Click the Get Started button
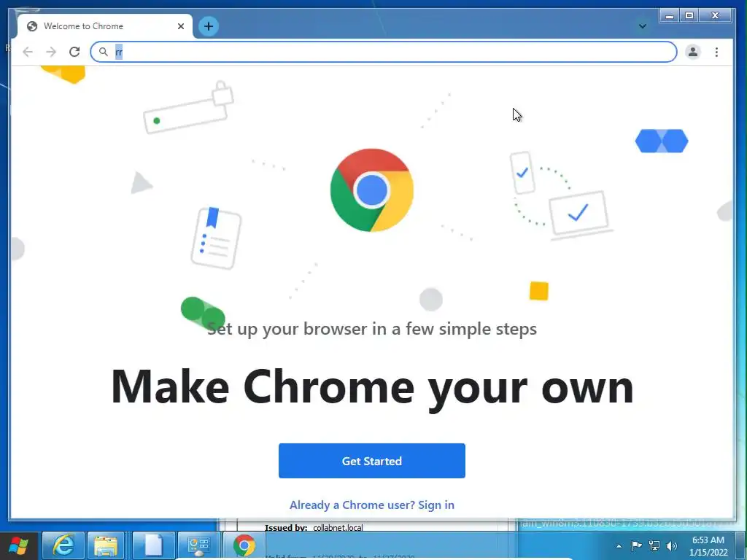 [x=371, y=461]
